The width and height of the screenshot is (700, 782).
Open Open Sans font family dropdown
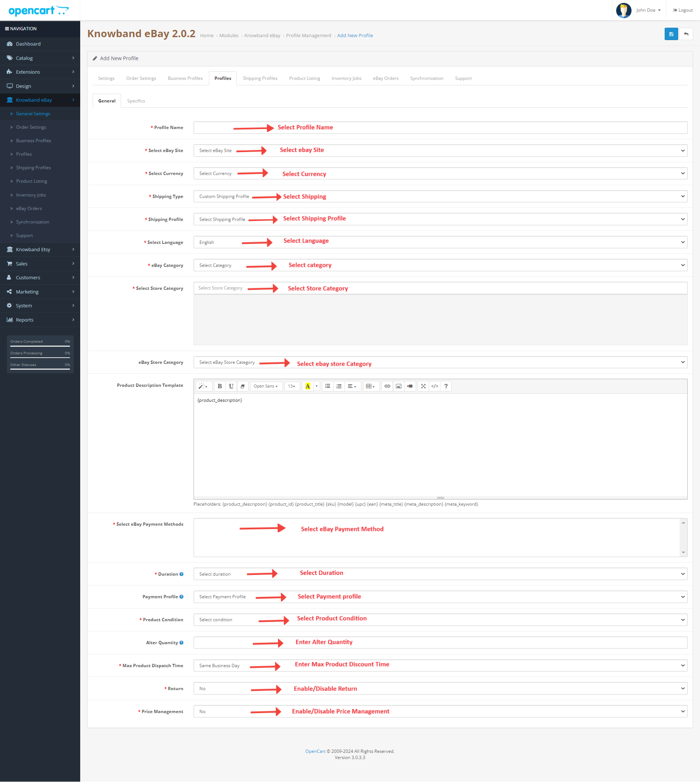click(266, 386)
